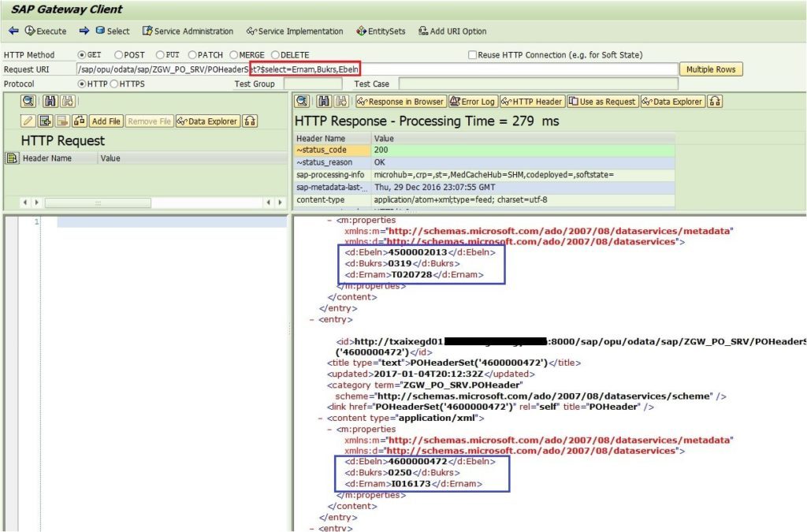
Task: Open the request pane details magnifier icon
Action: pos(28,102)
